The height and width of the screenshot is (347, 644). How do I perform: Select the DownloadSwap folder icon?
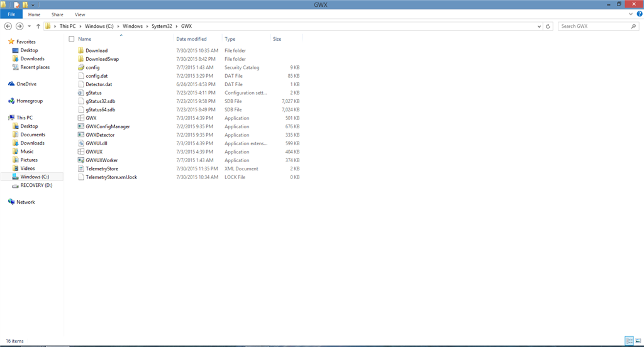coord(81,58)
